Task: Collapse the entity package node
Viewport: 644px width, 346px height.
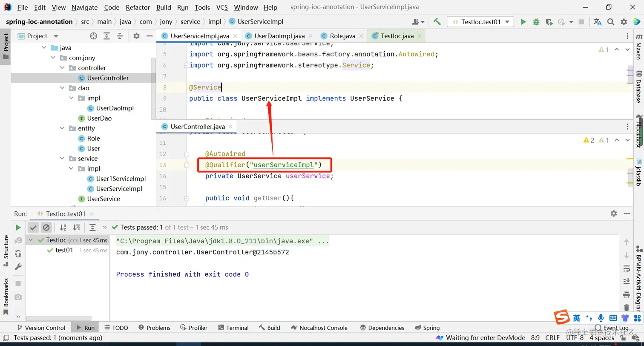Action: pyautogui.click(x=62, y=128)
